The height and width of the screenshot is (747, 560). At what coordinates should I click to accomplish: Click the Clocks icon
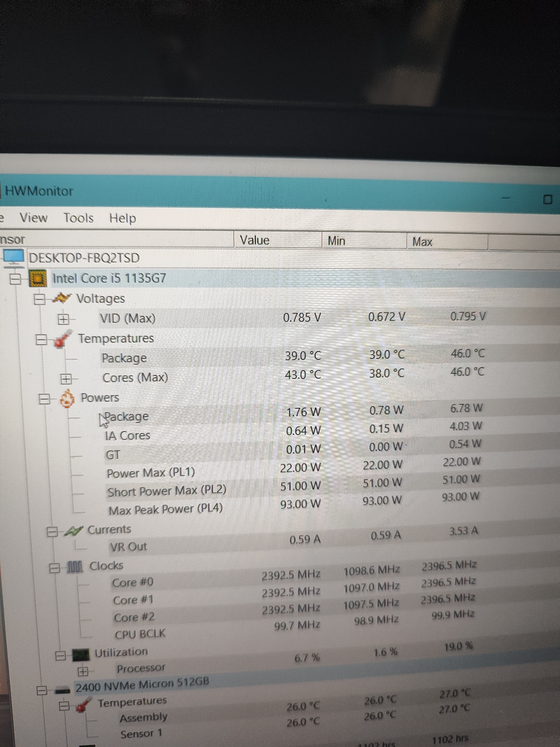point(75,566)
